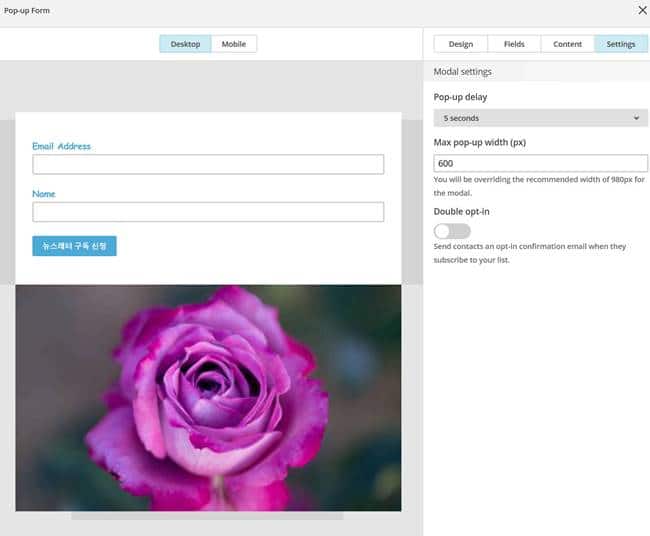
Task: Open the Fields tab
Action: pos(513,44)
